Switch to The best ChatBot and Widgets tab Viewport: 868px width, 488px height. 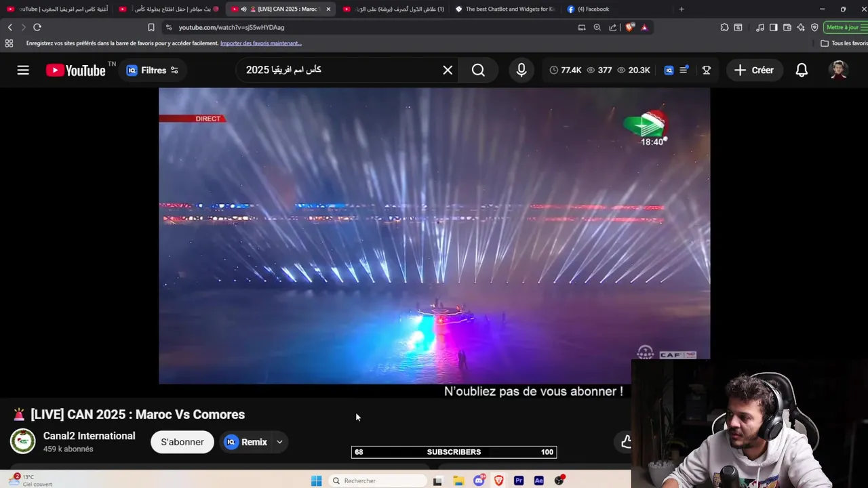tap(505, 9)
